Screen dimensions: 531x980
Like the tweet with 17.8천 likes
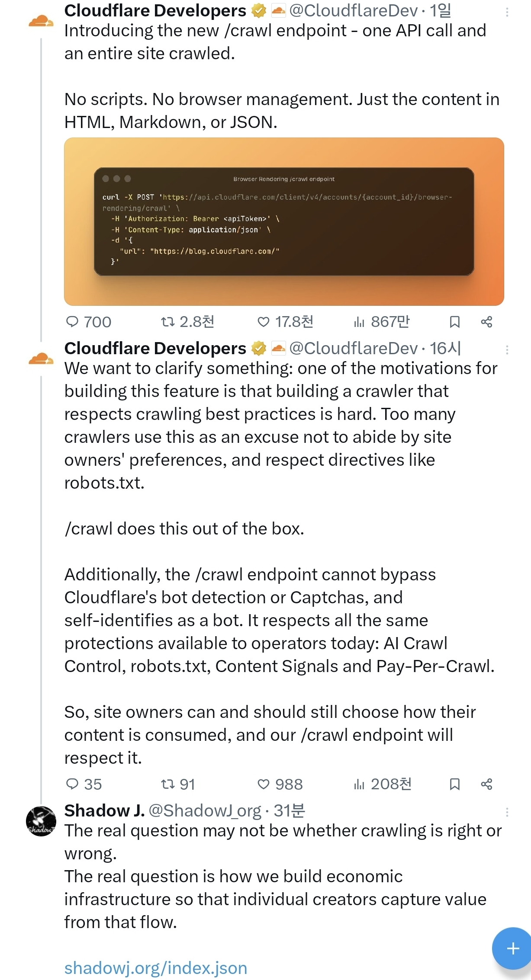(263, 322)
